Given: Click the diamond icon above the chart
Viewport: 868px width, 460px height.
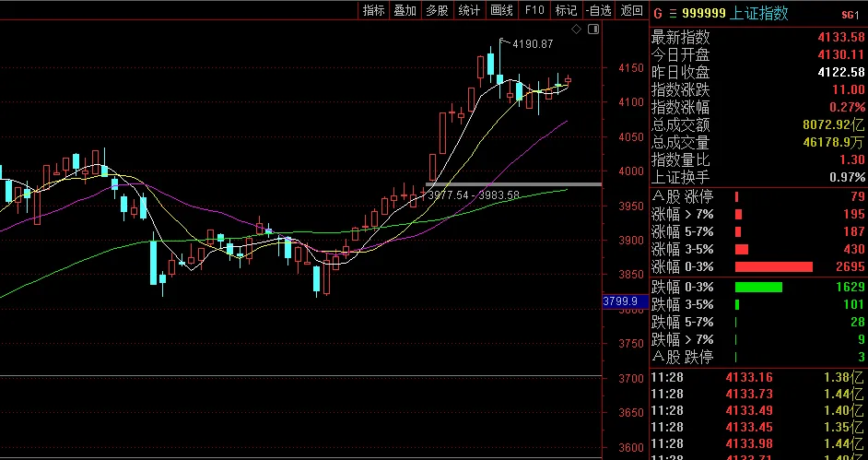Looking at the screenshot, I should tap(576, 29).
